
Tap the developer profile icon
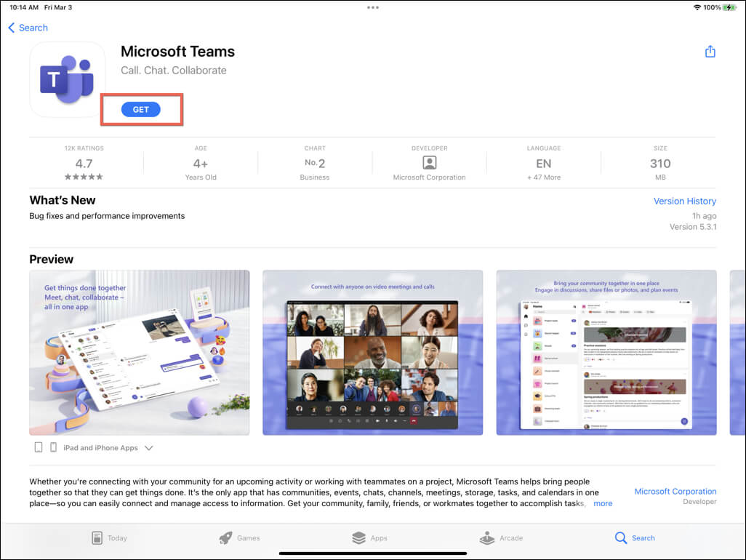click(429, 163)
